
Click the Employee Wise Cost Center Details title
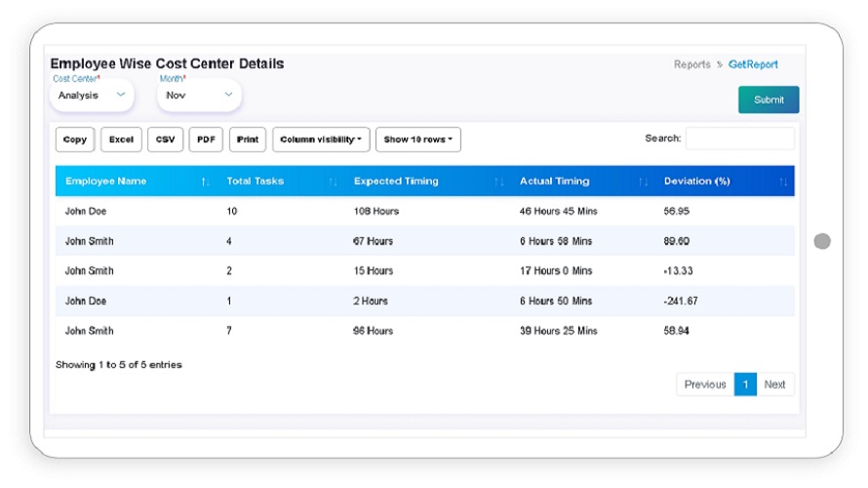point(167,63)
